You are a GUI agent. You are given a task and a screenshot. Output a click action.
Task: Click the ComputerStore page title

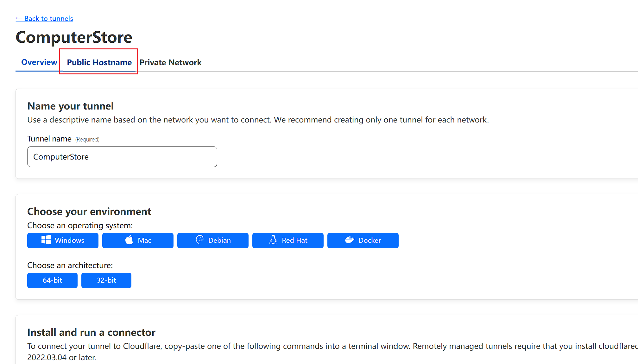coord(74,37)
